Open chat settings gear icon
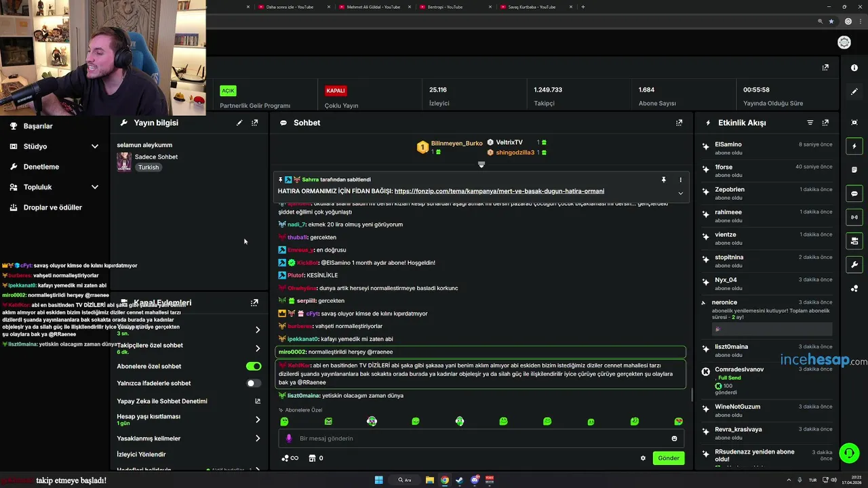 point(643,458)
